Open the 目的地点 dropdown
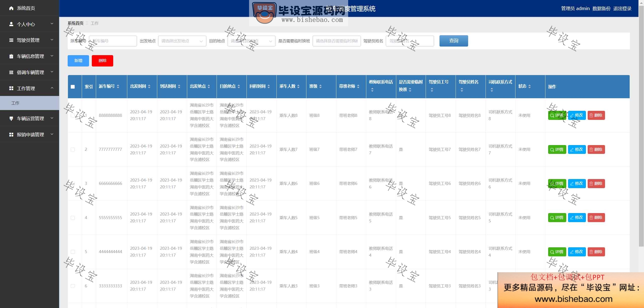The width and height of the screenshot is (644, 308). pos(251,41)
